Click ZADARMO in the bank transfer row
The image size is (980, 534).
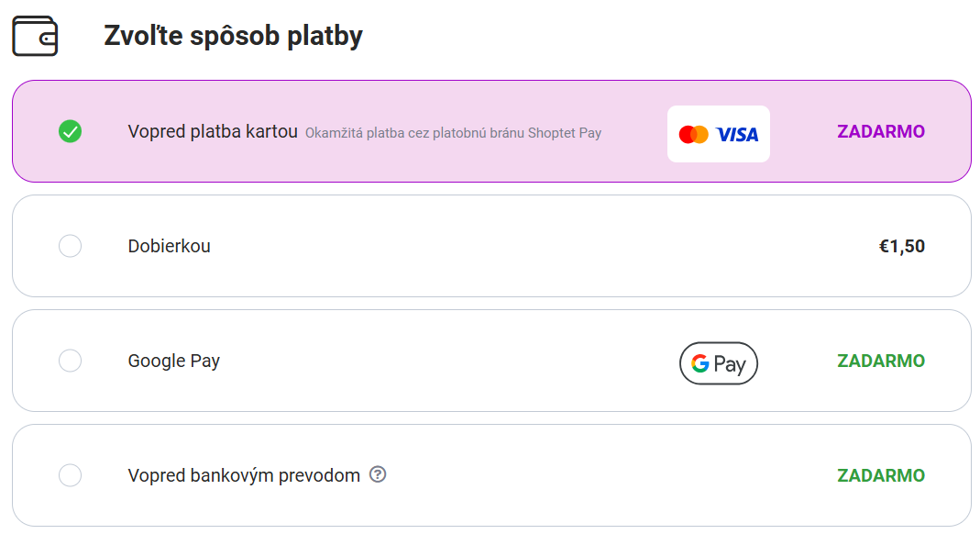point(881,475)
